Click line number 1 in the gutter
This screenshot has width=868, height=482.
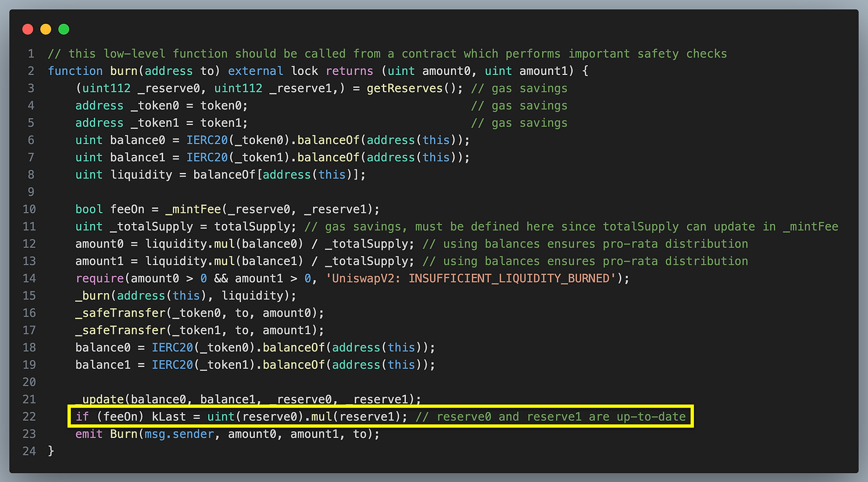tap(32, 54)
